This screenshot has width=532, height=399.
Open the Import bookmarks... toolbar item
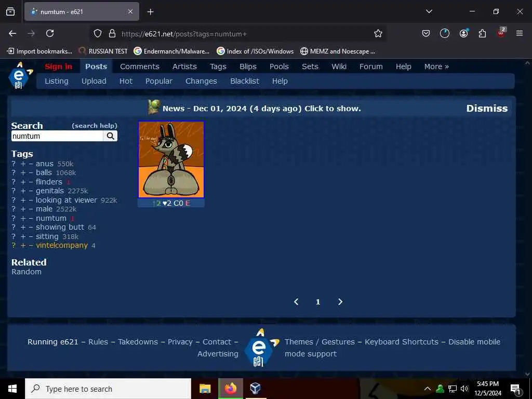click(x=39, y=51)
